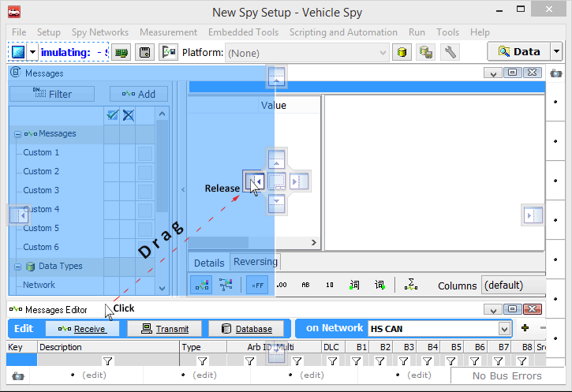Collapse the Messages tree node

[17, 134]
